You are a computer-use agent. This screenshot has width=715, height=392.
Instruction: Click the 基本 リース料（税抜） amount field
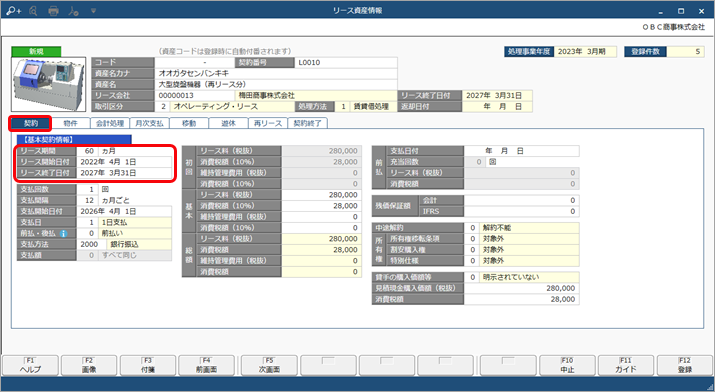tap(321, 195)
